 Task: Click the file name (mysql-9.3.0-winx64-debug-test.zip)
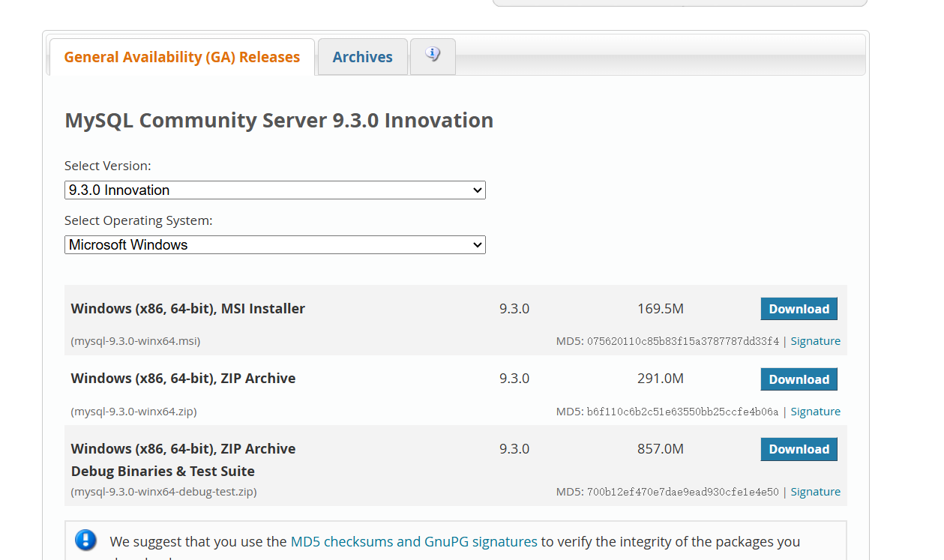(x=164, y=492)
